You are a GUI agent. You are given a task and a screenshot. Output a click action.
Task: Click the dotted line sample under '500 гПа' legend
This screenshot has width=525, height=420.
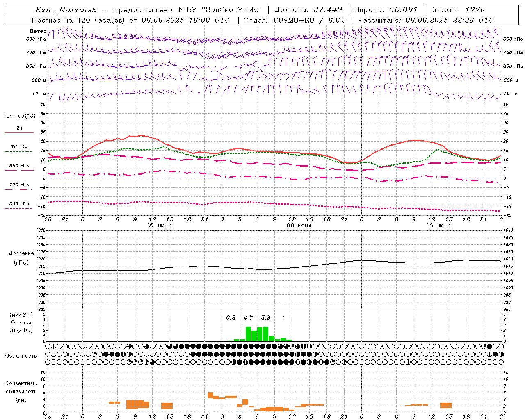(18, 208)
